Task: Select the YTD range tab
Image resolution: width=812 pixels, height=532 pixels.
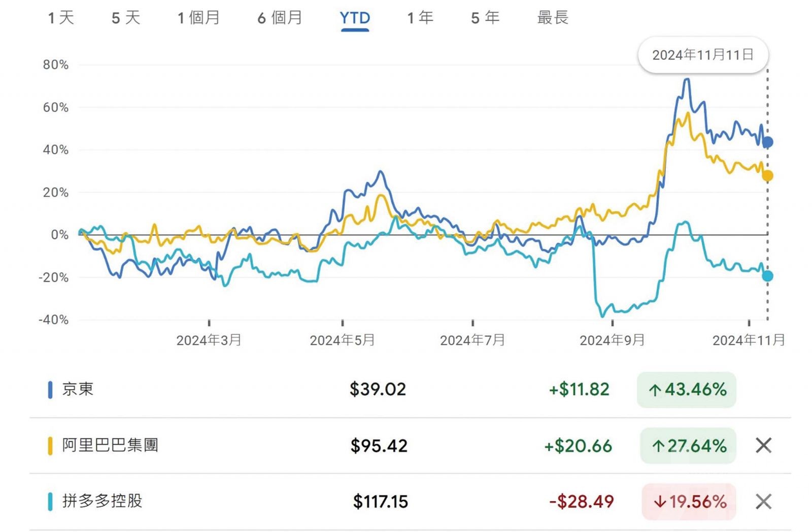Action: tap(355, 18)
